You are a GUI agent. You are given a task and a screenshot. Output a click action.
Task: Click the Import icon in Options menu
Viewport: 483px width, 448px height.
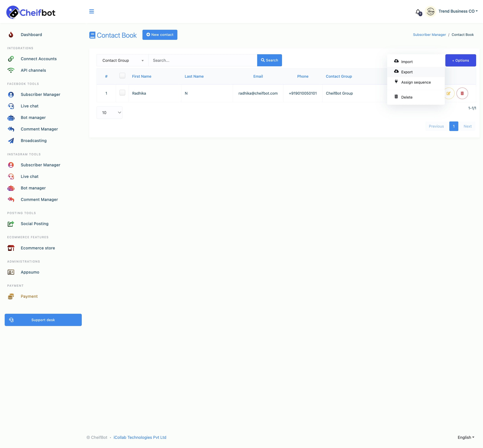[x=396, y=61]
